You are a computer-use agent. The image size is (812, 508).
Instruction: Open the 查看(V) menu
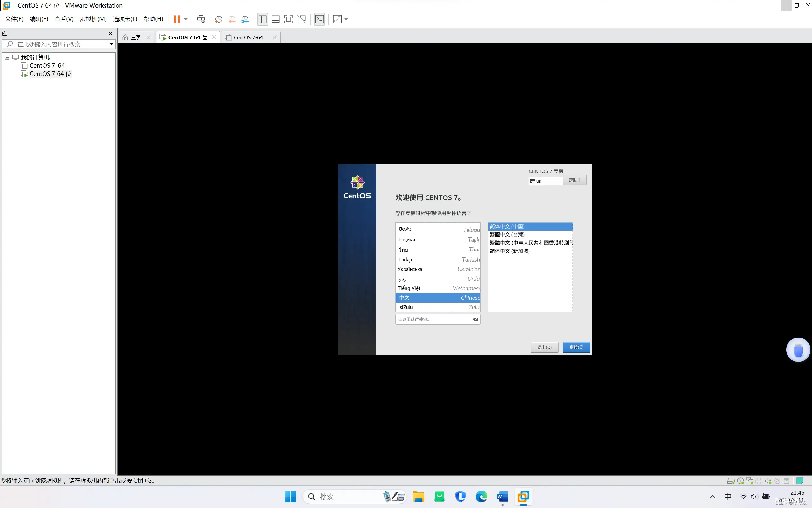tap(64, 19)
